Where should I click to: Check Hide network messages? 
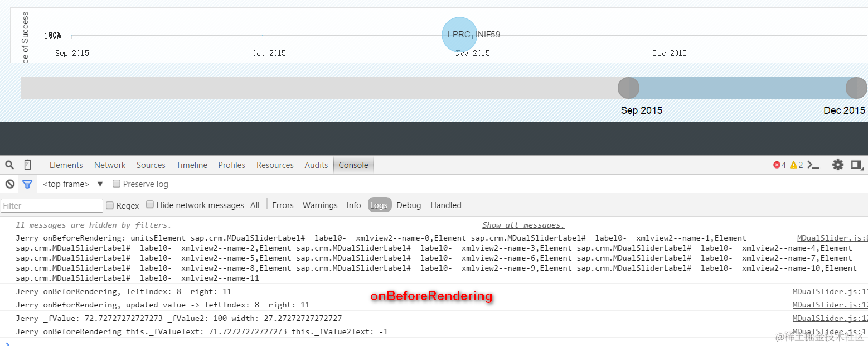pyautogui.click(x=150, y=205)
